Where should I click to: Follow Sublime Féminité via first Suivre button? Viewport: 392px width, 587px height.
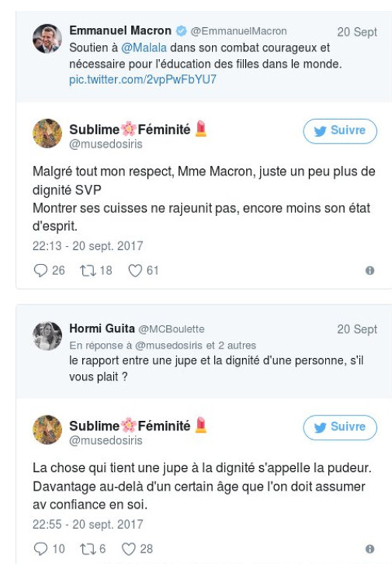[340, 131]
